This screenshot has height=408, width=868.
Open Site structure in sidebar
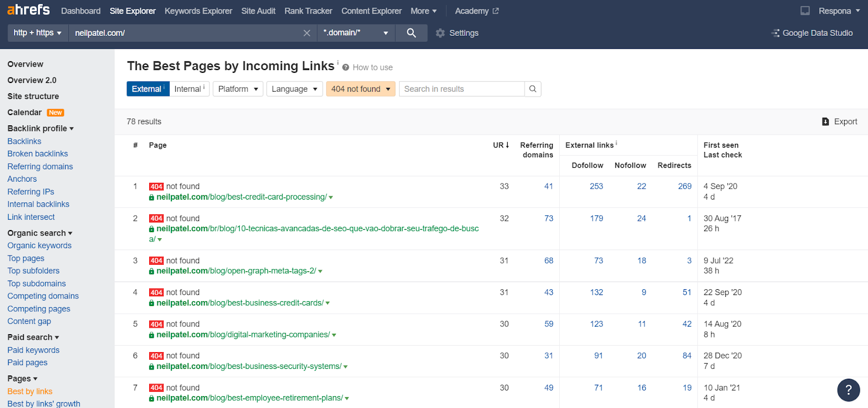pyautogui.click(x=33, y=97)
